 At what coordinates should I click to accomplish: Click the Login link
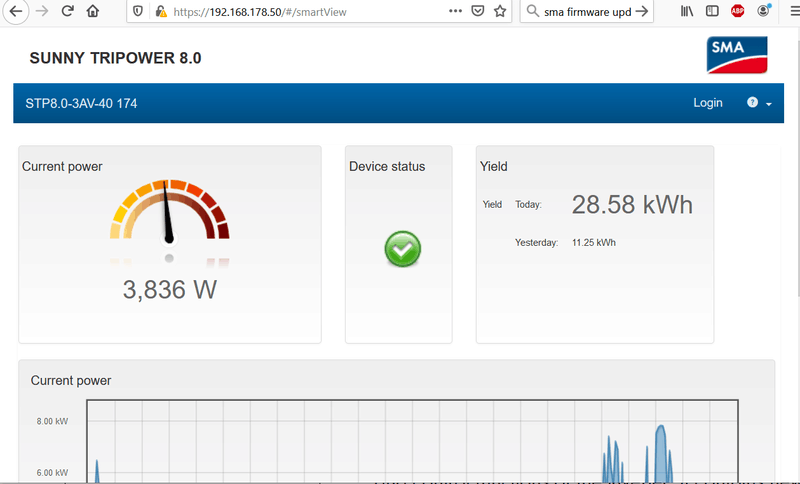pos(708,103)
